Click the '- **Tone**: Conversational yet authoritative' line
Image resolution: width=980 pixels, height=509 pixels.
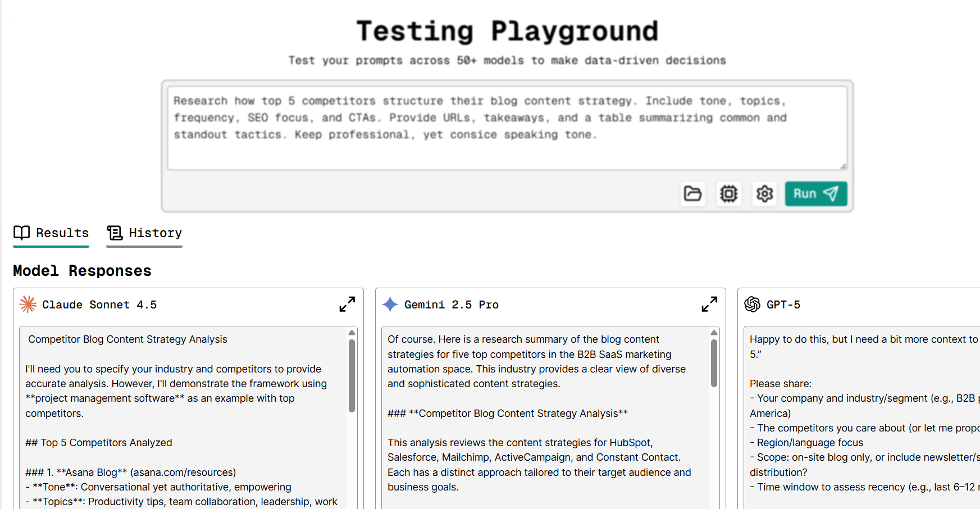[x=158, y=487]
